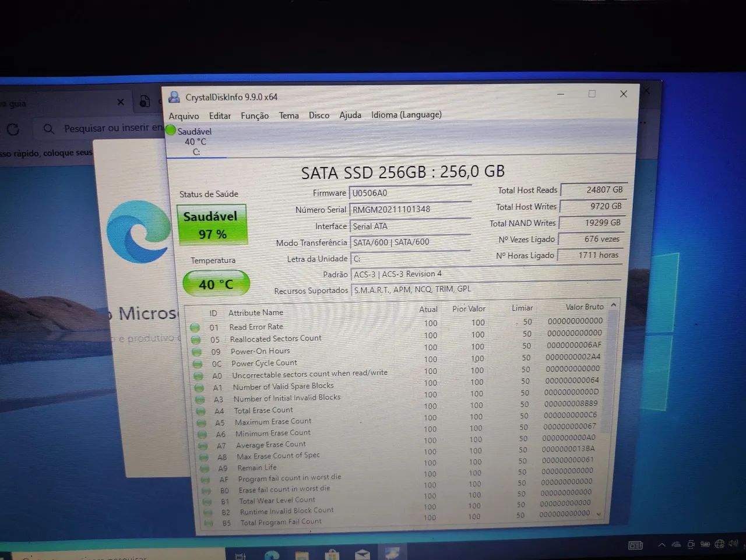Click the status icon of Power-On Hours row
746x560 pixels.
197,352
